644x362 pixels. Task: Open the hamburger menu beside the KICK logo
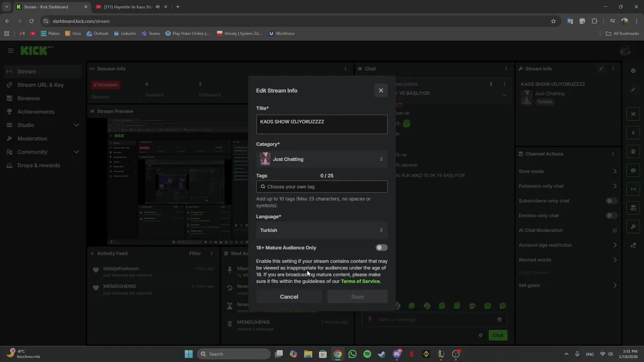[x=11, y=50]
